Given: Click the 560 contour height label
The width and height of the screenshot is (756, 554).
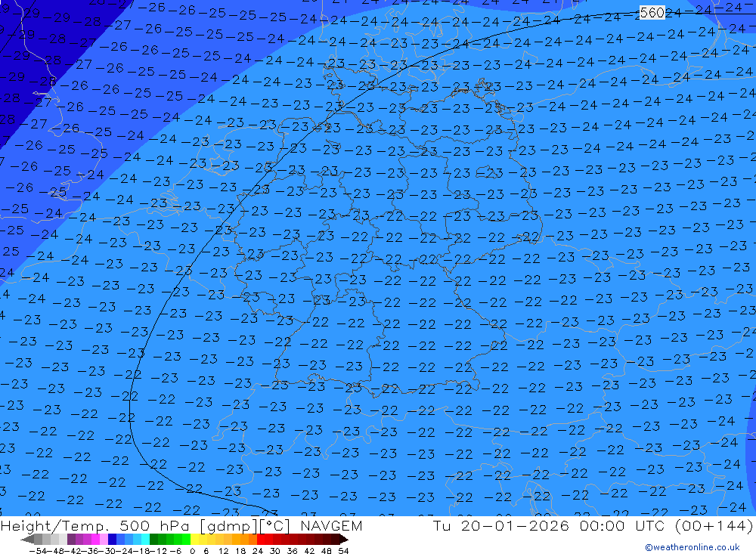Looking at the screenshot, I should (652, 13).
